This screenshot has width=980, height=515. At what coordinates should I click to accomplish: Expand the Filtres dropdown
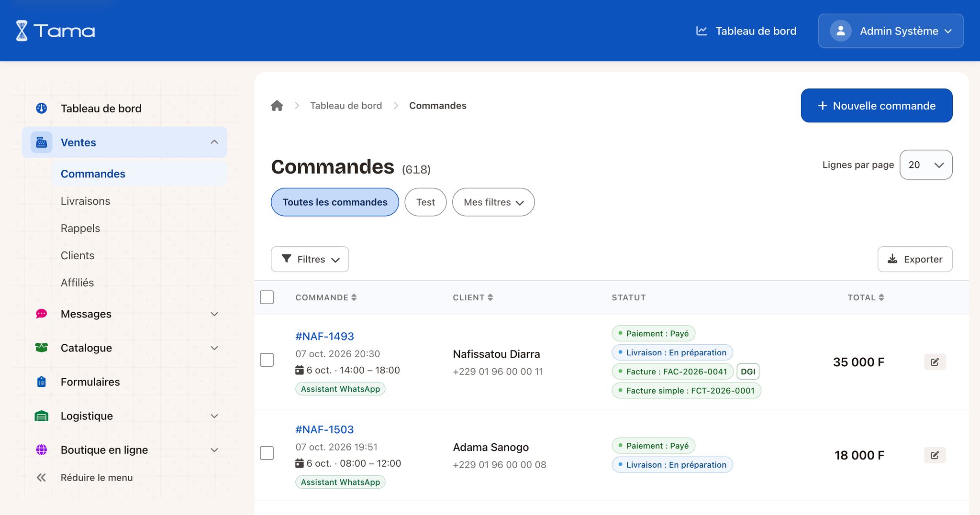310,259
